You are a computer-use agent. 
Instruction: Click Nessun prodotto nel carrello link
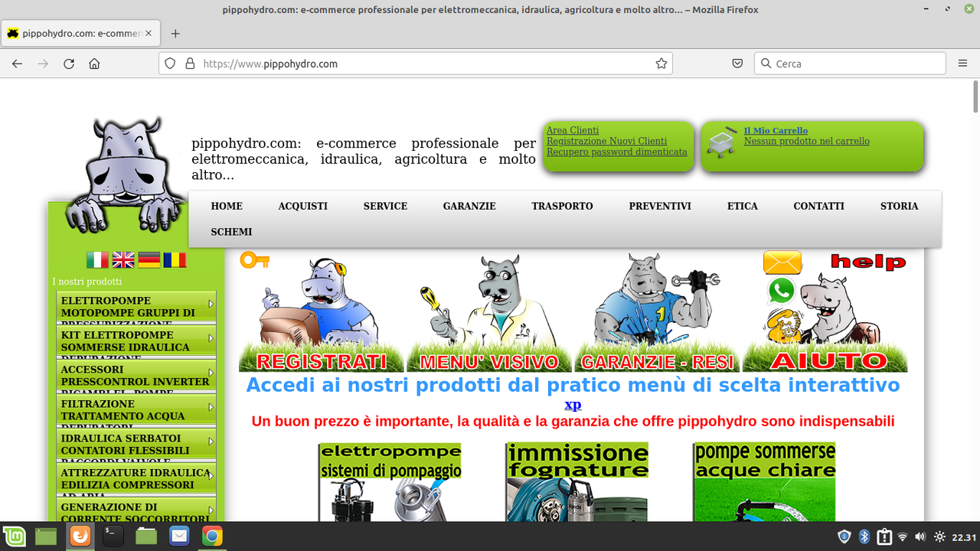pyautogui.click(x=807, y=141)
